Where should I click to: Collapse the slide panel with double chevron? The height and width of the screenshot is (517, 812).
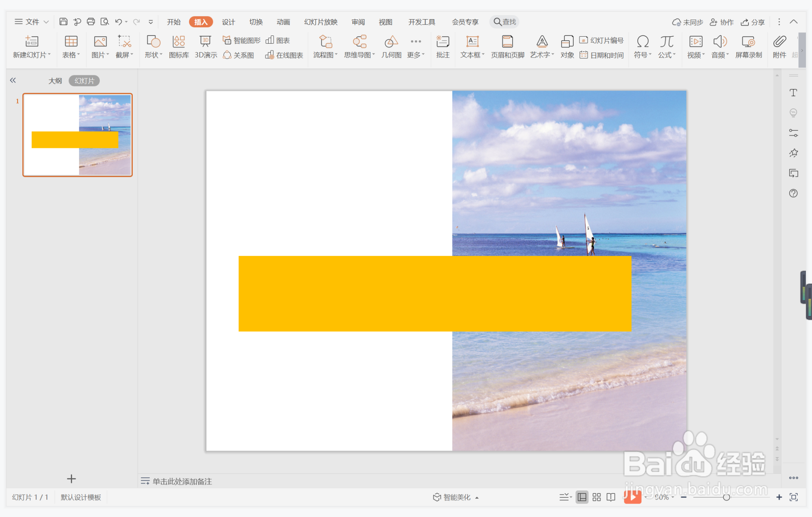[13, 80]
